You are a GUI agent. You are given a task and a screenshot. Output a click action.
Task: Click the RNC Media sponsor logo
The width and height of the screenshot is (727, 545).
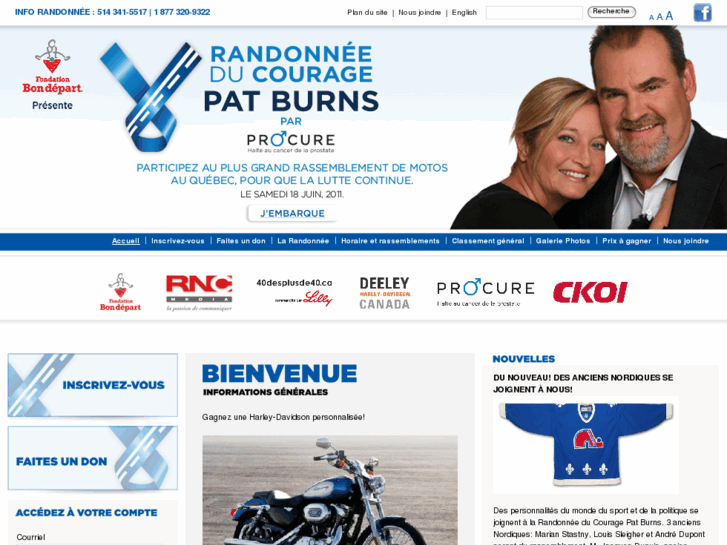point(199,293)
